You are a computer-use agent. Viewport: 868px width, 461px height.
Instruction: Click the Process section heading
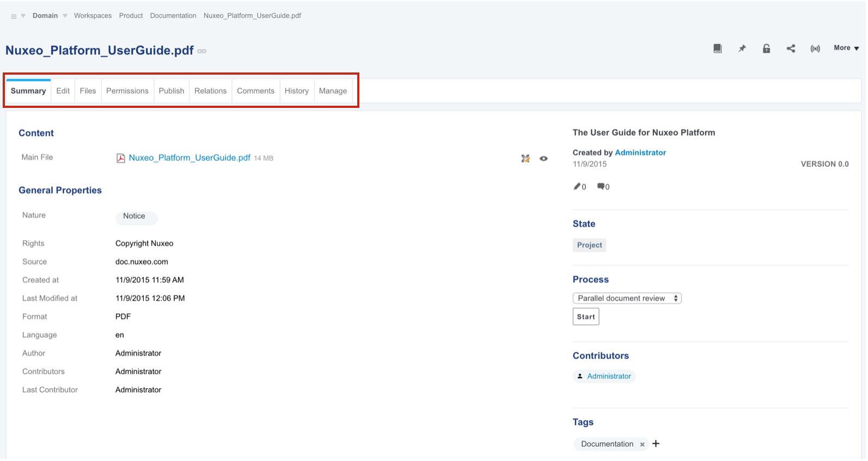[x=591, y=280]
